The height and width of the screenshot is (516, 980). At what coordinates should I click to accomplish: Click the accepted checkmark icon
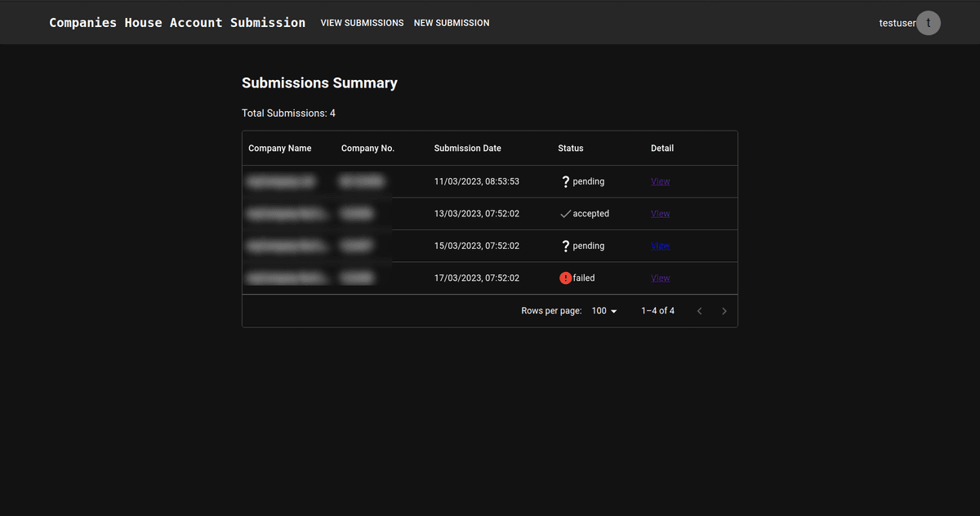point(565,214)
